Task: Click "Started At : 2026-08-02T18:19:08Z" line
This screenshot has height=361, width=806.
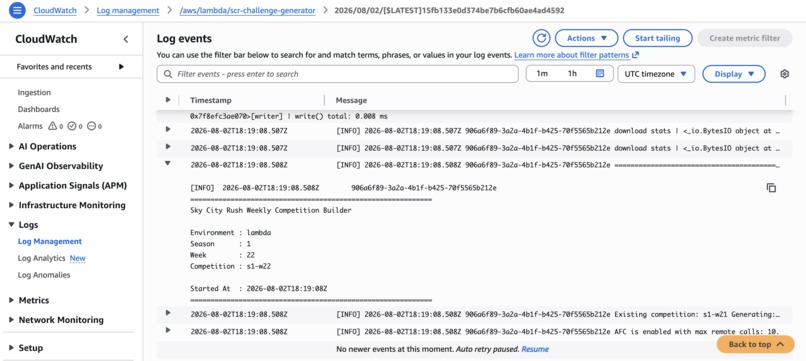Action: pos(259,289)
